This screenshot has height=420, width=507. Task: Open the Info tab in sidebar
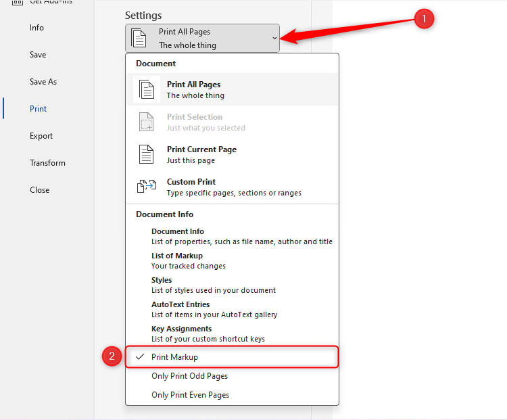tap(37, 28)
